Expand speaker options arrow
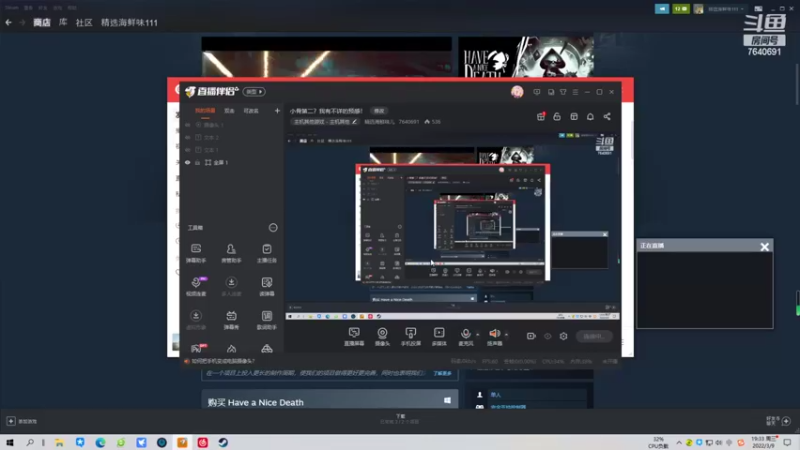 (x=506, y=335)
